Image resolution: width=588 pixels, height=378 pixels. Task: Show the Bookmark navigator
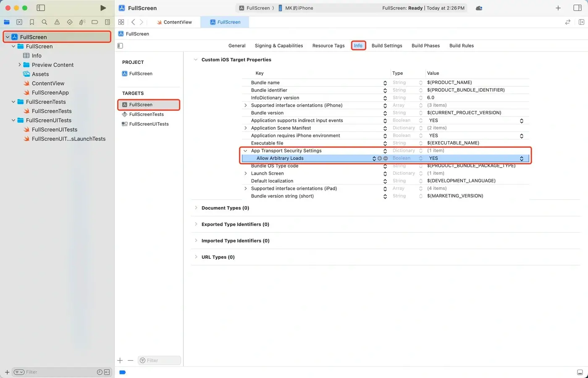tap(32, 22)
